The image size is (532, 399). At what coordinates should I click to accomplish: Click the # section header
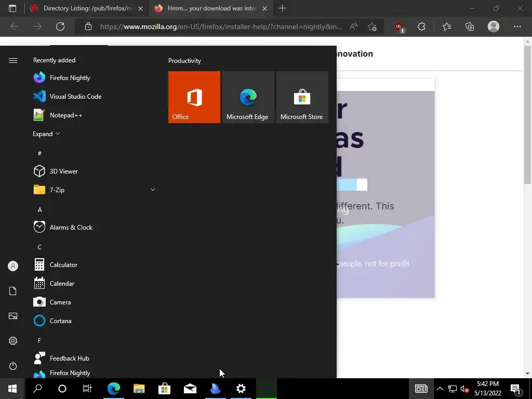tap(39, 153)
